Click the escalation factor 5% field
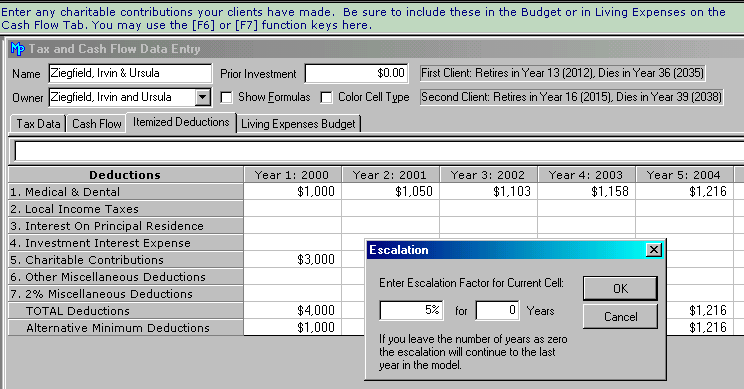Viewport: 744px width, 389px height. tap(411, 310)
